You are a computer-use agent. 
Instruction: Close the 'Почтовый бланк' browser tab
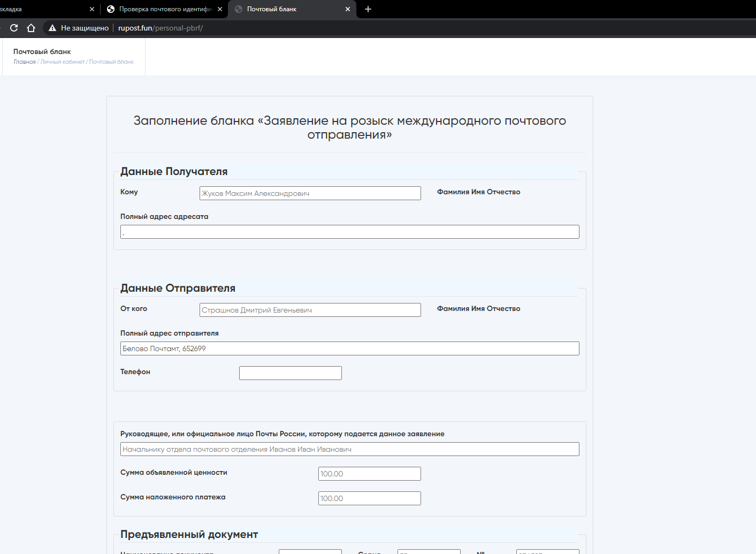(x=348, y=9)
